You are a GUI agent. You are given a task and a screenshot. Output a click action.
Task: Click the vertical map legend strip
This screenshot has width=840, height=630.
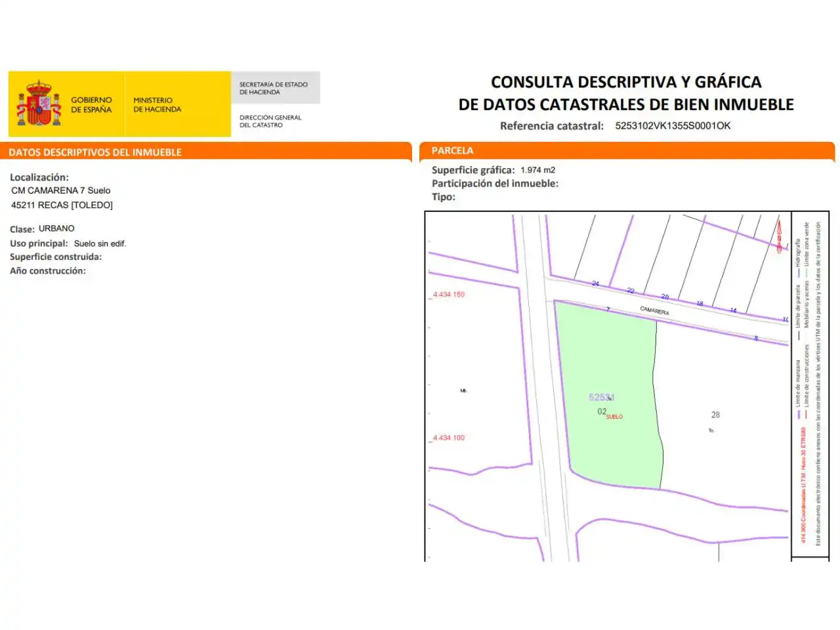click(x=810, y=384)
